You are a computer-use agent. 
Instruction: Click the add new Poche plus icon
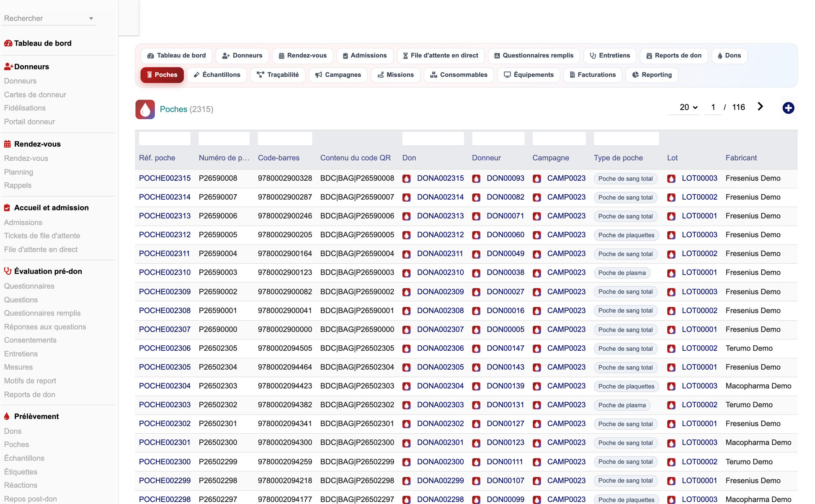pyautogui.click(x=788, y=108)
